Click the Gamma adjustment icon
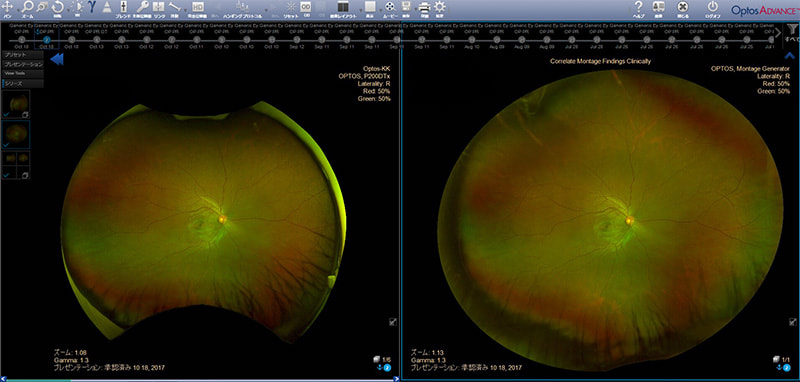This screenshot has height=382, width=800. point(92,7)
